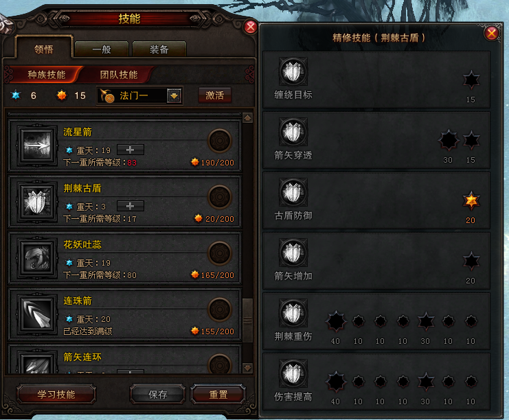Select the 花妖吐蕊 skill icon
The height and width of the screenshot is (420, 509).
(x=36, y=258)
